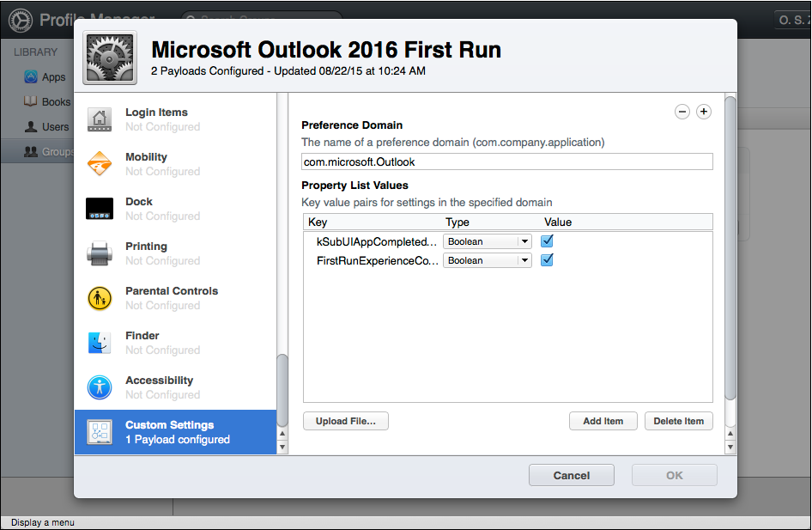Click the Profile Manager logo icon

[x=21, y=21]
